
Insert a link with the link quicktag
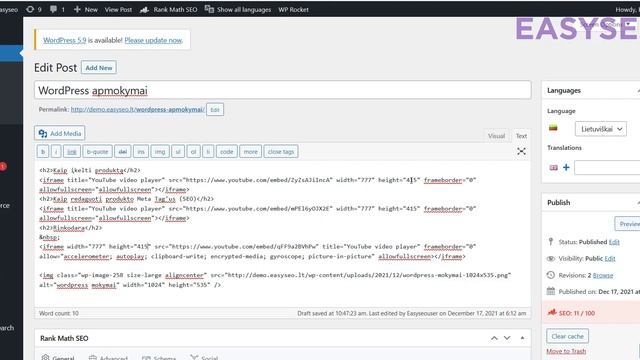tap(72, 151)
